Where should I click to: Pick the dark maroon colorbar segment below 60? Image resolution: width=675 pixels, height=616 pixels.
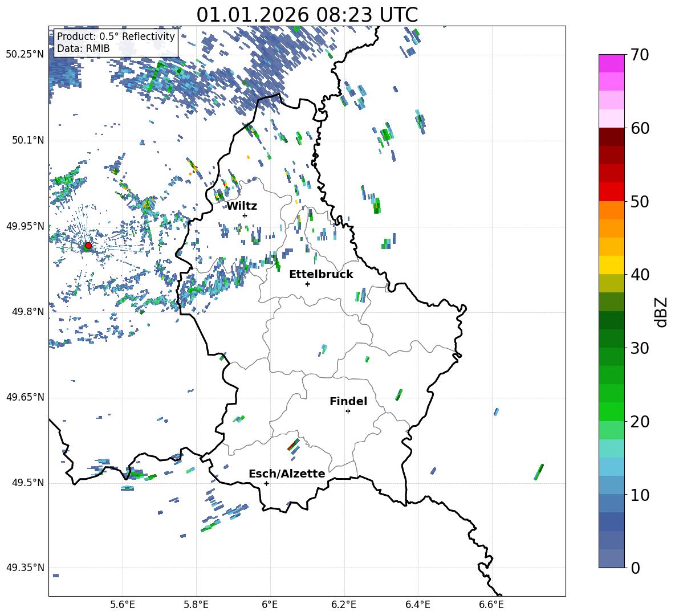tap(611, 137)
